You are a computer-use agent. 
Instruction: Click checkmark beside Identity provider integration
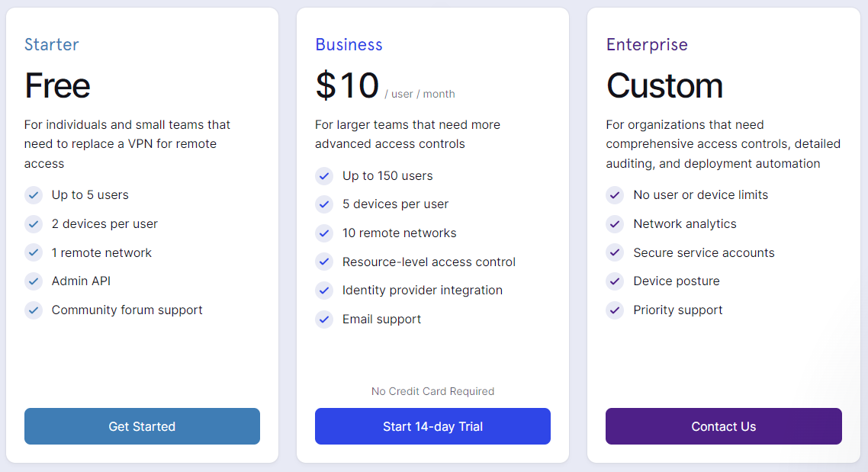coord(324,291)
